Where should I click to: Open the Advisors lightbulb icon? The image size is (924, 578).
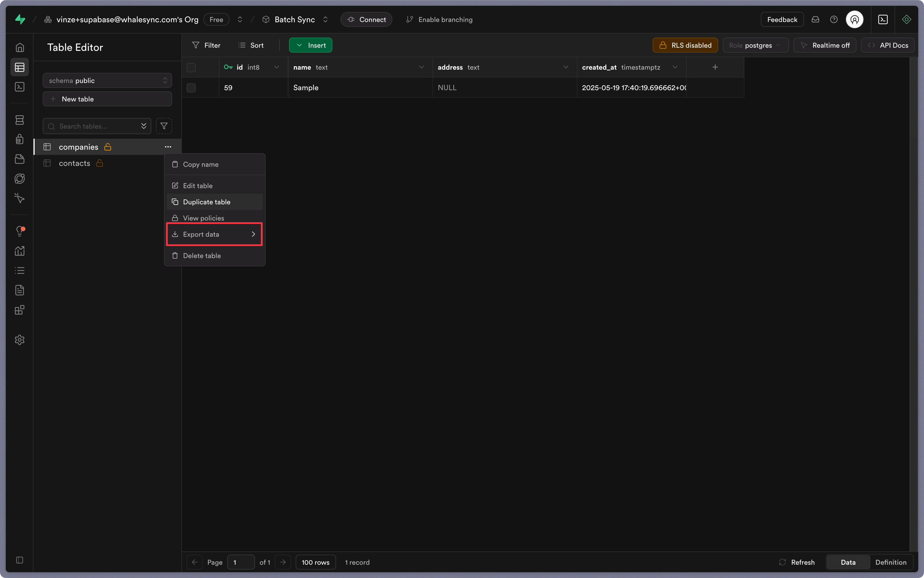click(x=20, y=231)
